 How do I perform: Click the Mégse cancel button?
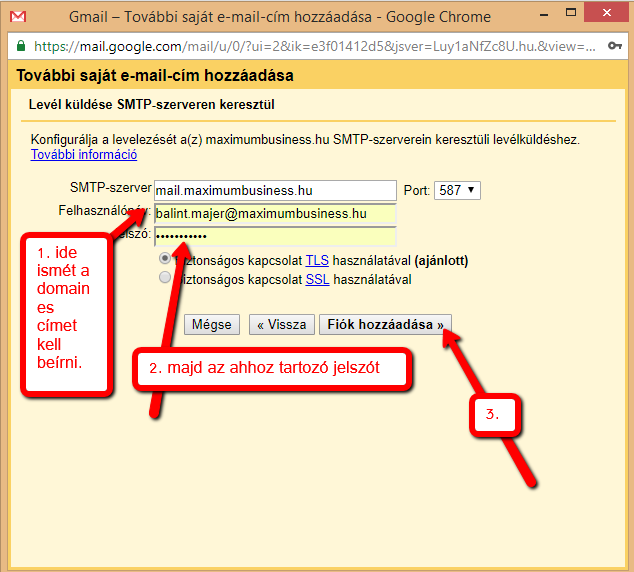coord(212,325)
